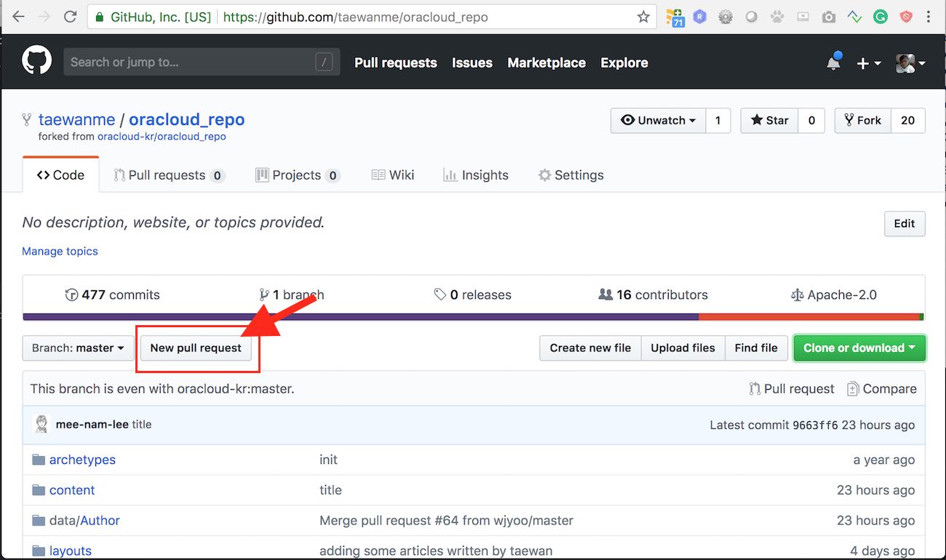This screenshot has height=560, width=946.
Task: Focus the Search or jump to field
Action: (x=202, y=62)
